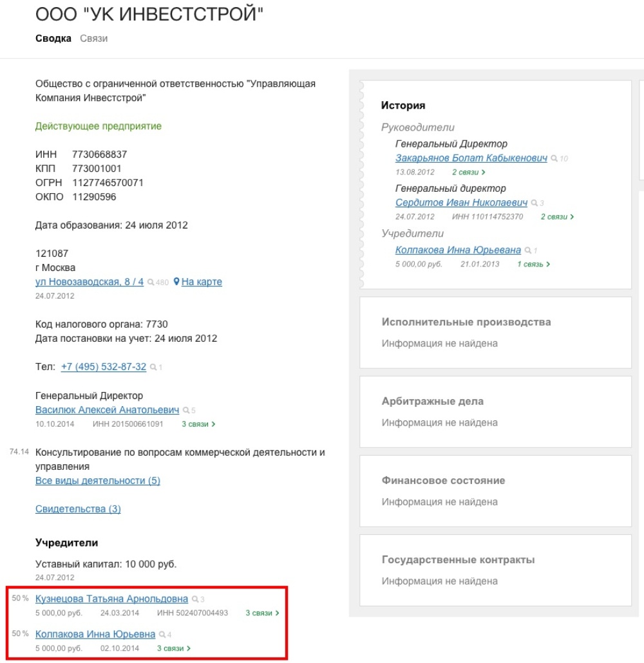
Task: Click the map pin icon before На карте
Action: 176,282
